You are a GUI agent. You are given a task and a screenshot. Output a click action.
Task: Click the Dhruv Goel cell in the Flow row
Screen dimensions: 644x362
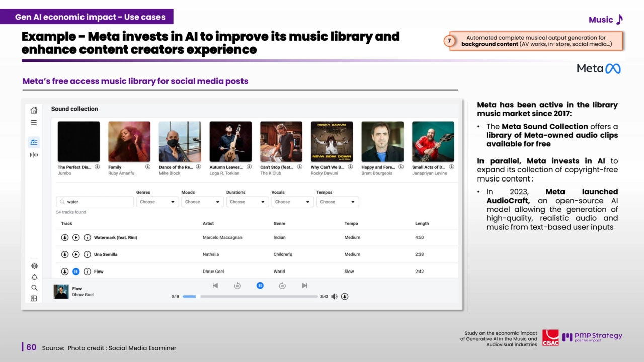pyautogui.click(x=213, y=271)
